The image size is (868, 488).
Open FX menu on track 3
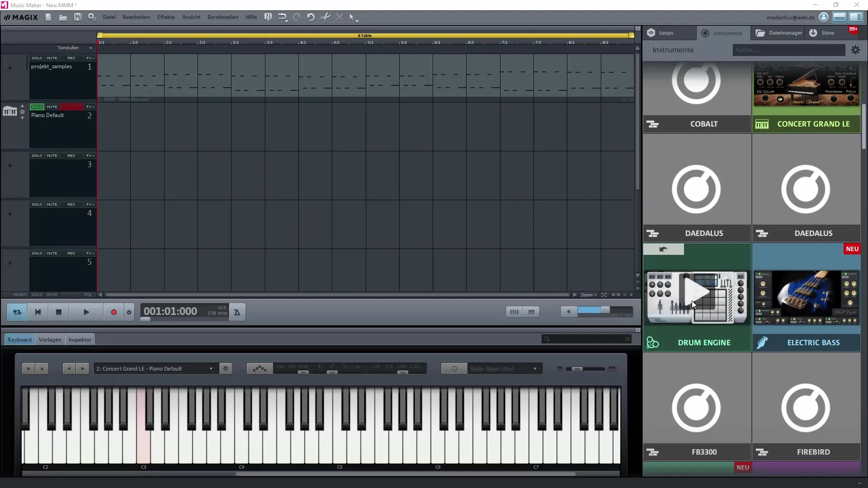point(90,156)
